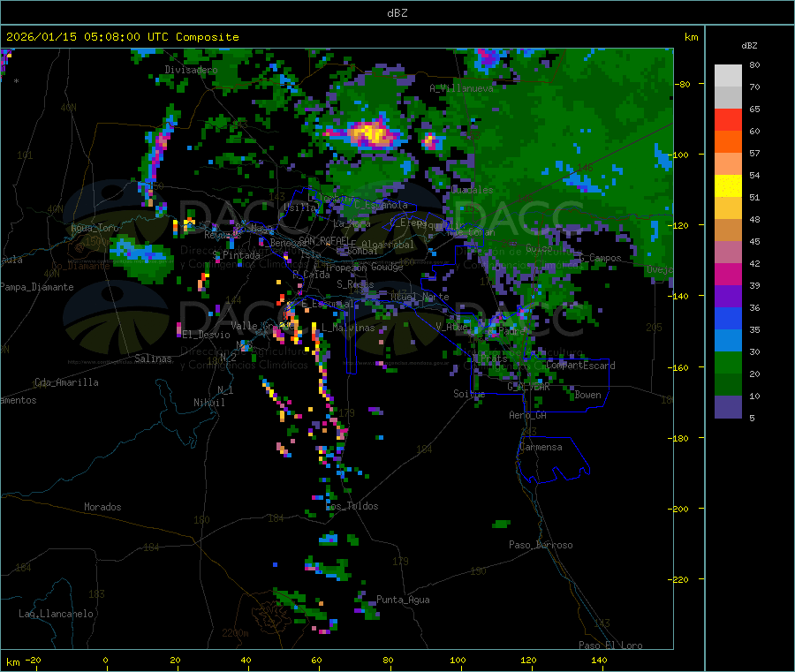Click the 'Cuadales' map label
The image size is (795, 672).
472,190
